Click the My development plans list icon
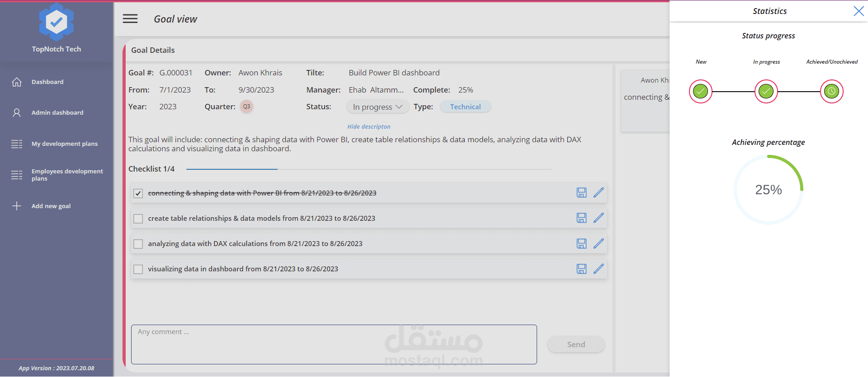 coord(17,144)
